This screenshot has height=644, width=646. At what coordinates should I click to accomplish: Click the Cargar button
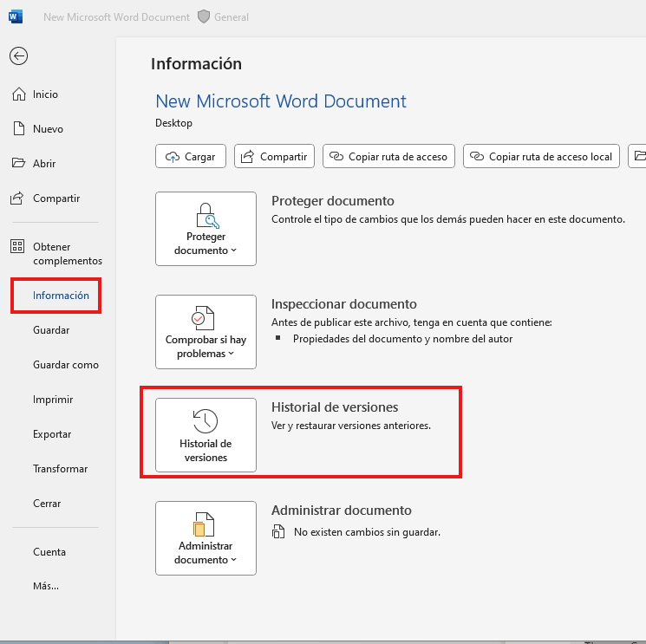191,156
